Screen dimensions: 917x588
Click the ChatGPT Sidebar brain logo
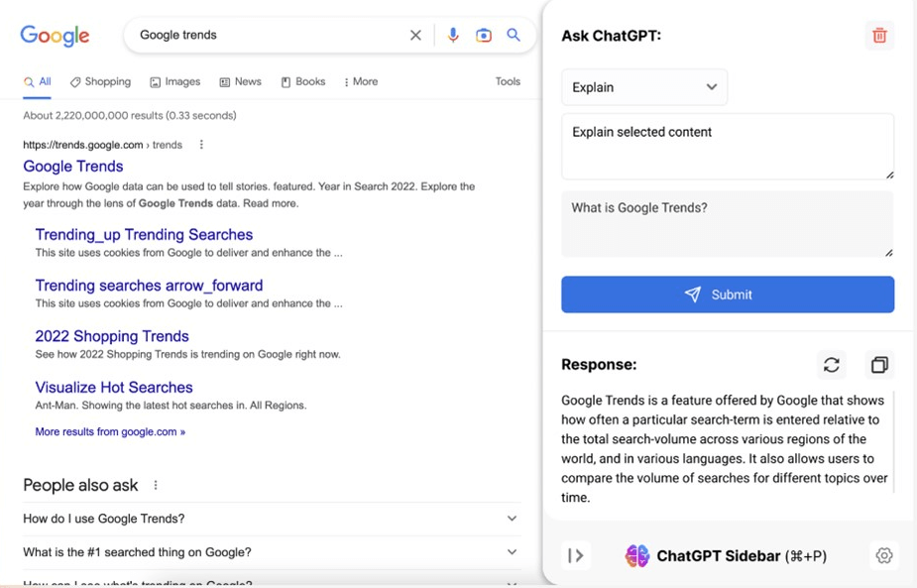click(637, 555)
